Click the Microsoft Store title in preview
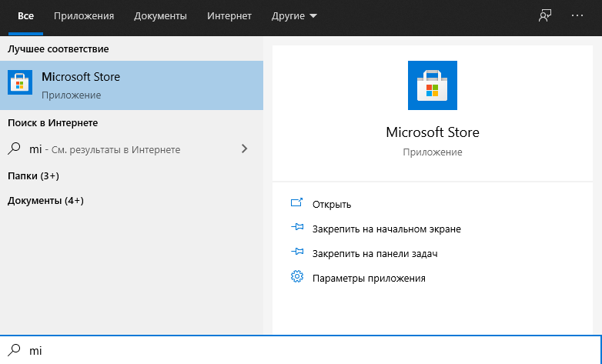 [433, 132]
